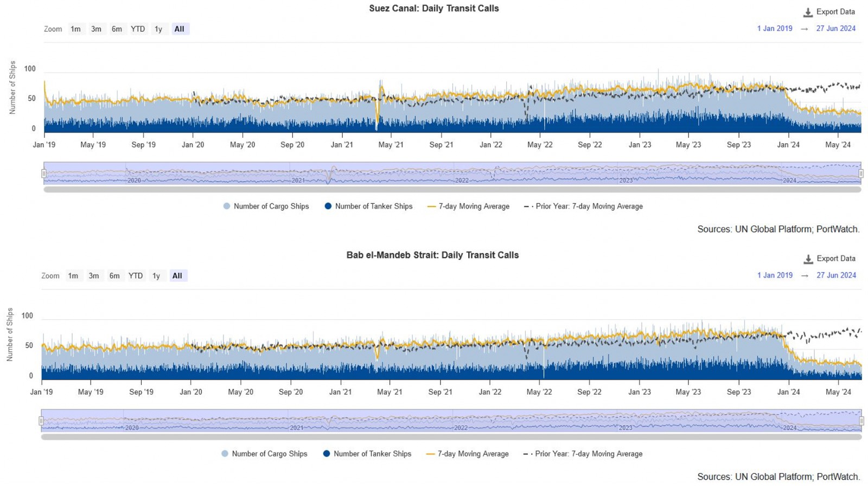Screen dimensions: 868x489
Task: Click Jan '20 label on Bab el-Mandeb axis
Action: (191, 392)
